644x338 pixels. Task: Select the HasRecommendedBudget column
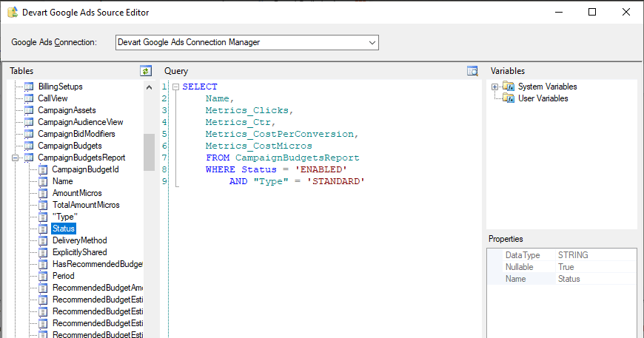click(x=97, y=264)
